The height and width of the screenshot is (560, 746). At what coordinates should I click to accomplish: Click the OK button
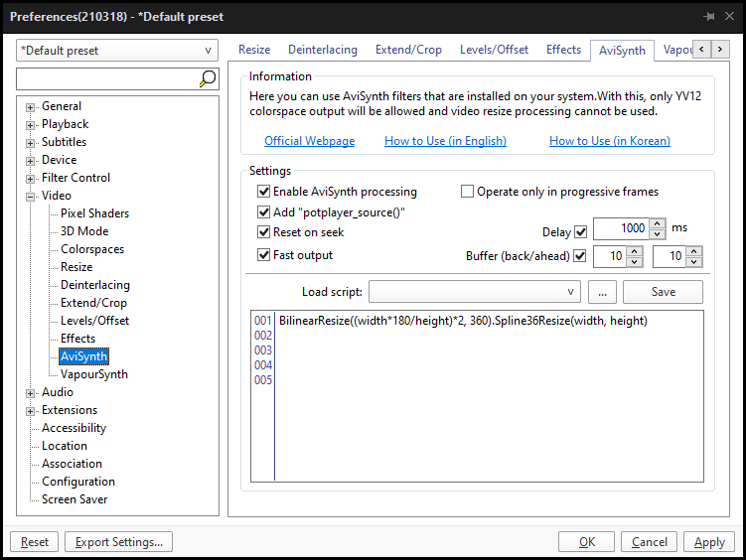click(586, 542)
